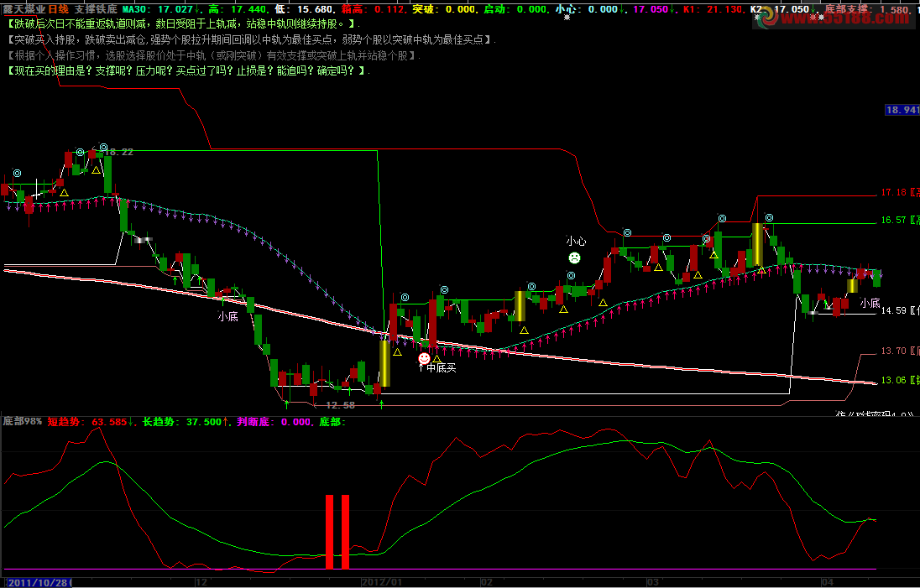920x588 pixels.
Task: Click the green up arrow left of 12.58
Action: (286, 404)
